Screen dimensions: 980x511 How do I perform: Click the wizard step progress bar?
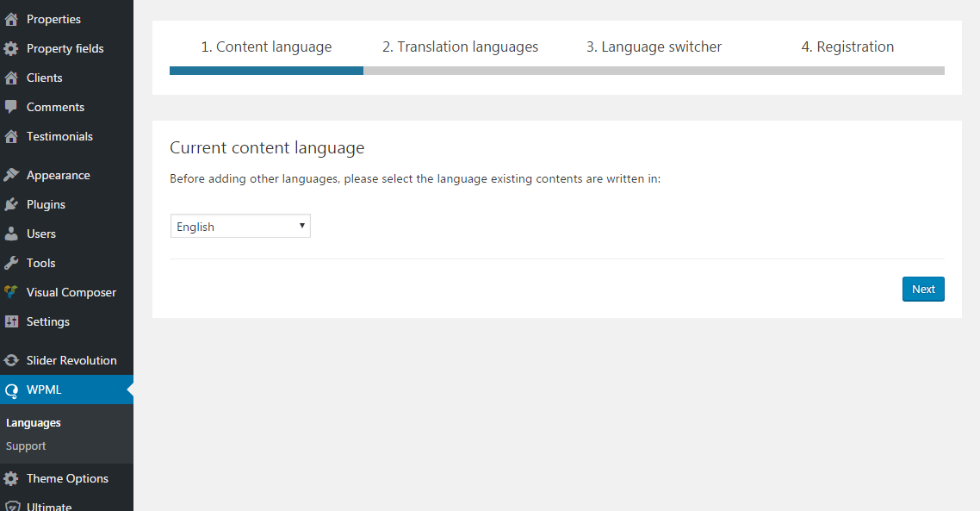point(557,71)
